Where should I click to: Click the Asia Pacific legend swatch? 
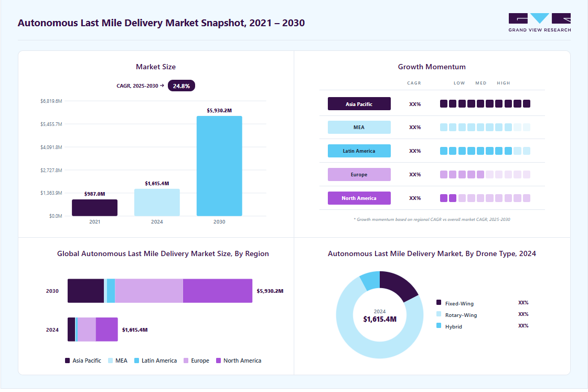[x=68, y=361]
